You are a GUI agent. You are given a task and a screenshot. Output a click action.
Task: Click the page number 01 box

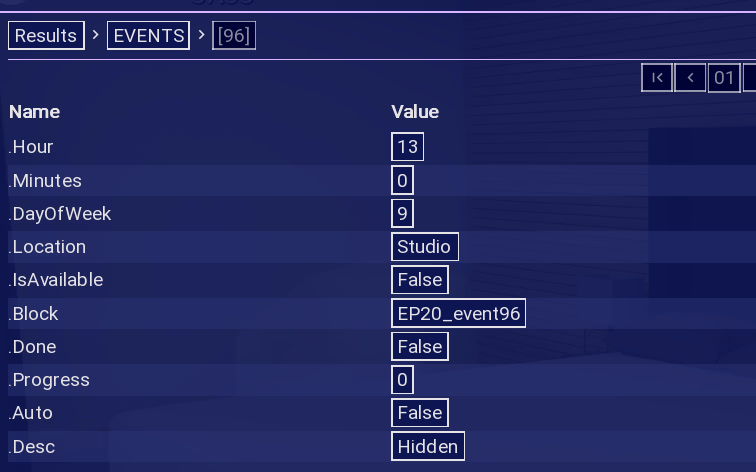pyautogui.click(x=724, y=78)
